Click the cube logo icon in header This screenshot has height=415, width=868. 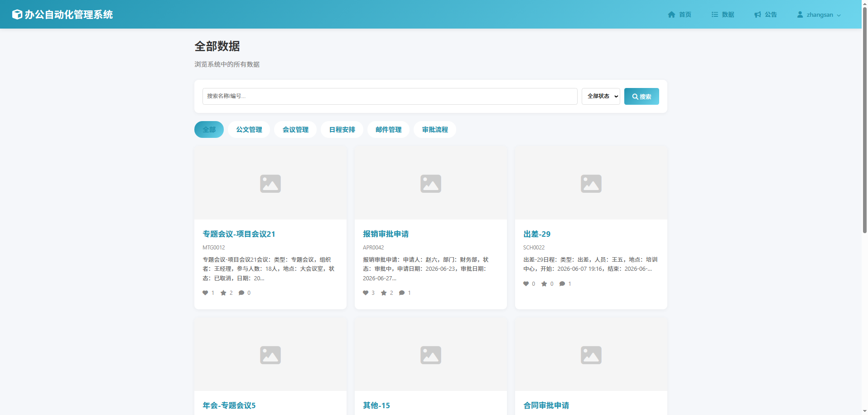click(x=17, y=15)
